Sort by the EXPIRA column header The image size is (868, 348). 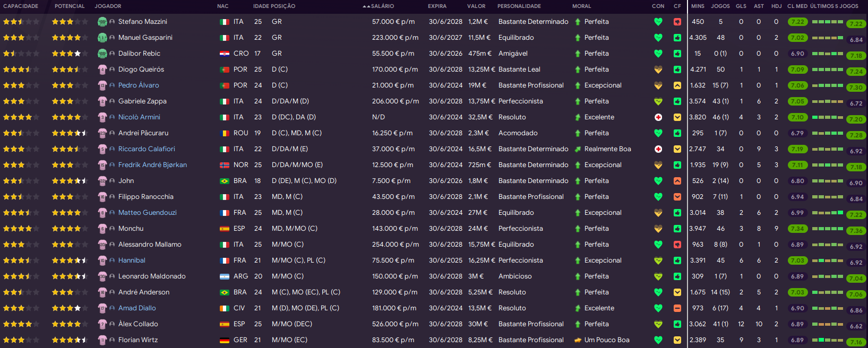point(437,6)
